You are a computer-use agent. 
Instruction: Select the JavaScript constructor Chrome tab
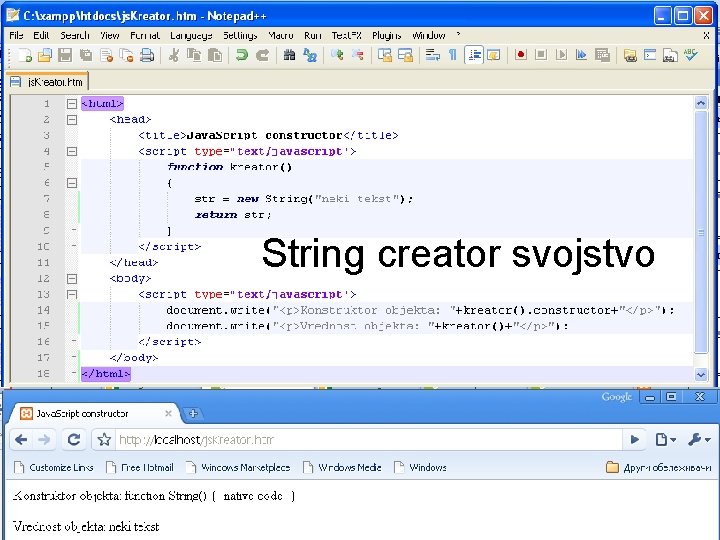tap(96, 413)
